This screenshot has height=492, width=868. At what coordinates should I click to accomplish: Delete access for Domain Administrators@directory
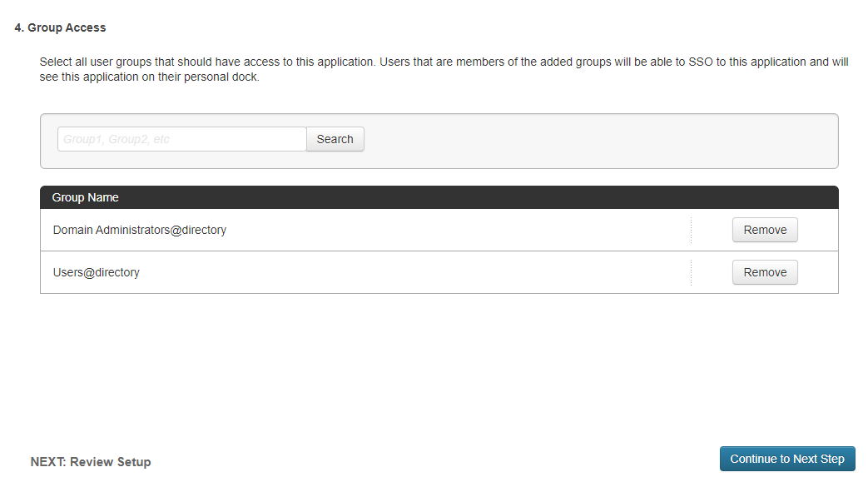764,230
